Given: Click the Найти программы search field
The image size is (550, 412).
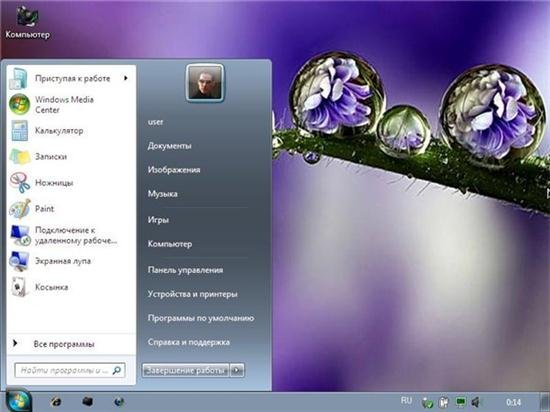Looking at the screenshot, I should pyautogui.click(x=70, y=370).
